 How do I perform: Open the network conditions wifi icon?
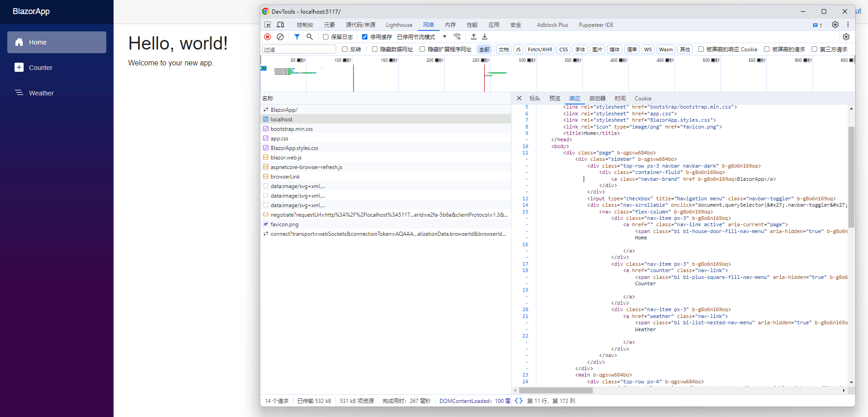457,37
